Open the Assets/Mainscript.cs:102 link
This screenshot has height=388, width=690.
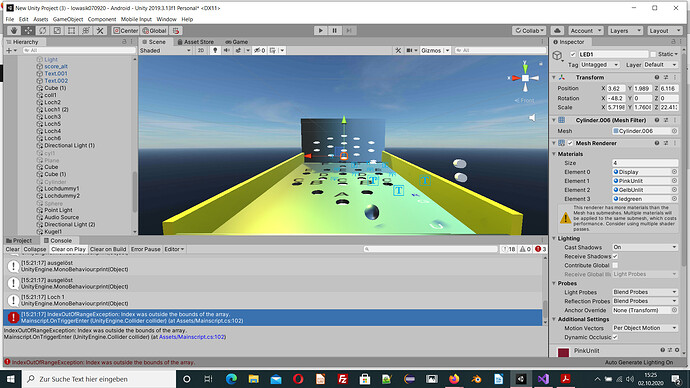point(192,337)
